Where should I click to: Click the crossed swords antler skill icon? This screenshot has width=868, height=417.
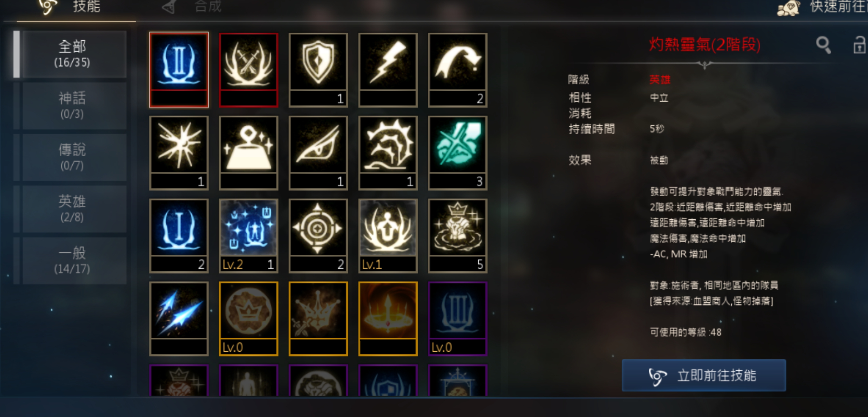click(x=248, y=70)
